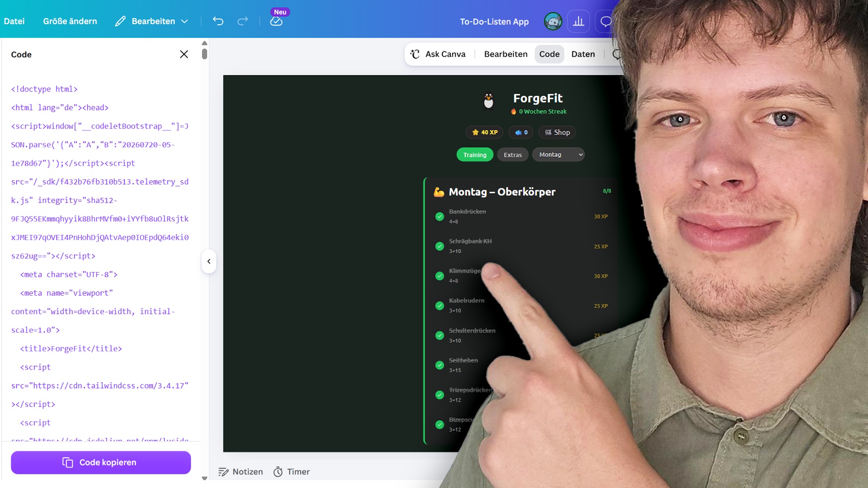Click the 30 XP value for Bankdrücken
The image size is (868, 488).
coord(601,216)
